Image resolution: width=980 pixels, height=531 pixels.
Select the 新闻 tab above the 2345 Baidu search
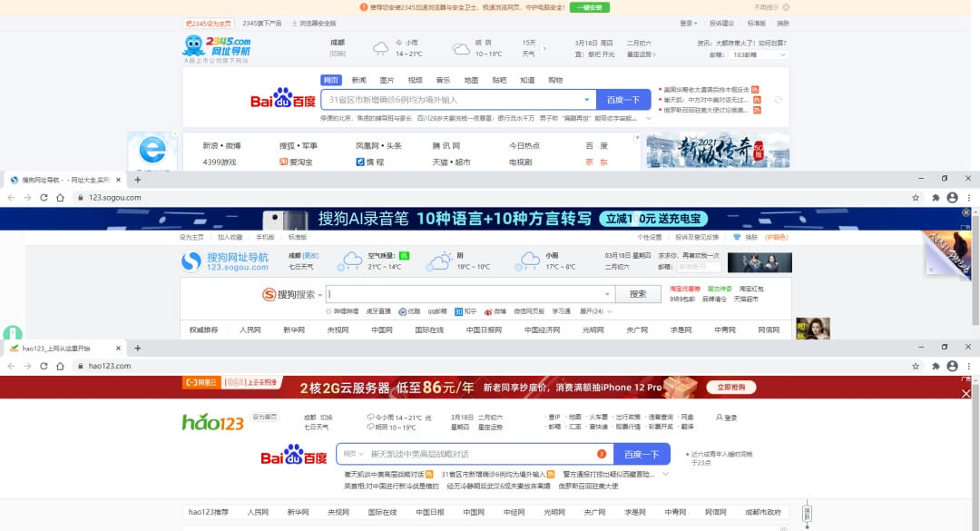358,80
